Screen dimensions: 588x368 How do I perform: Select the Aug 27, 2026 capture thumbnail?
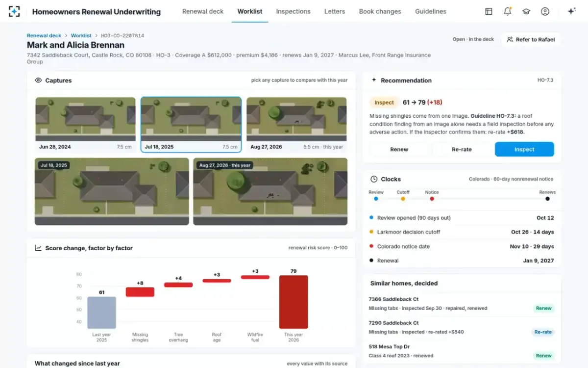tap(296, 125)
